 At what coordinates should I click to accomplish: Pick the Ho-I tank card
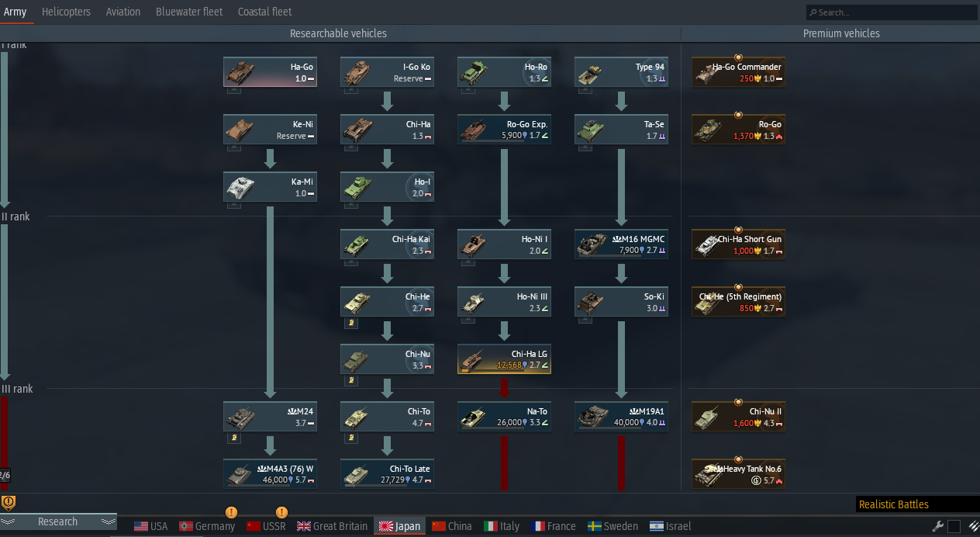(x=387, y=187)
